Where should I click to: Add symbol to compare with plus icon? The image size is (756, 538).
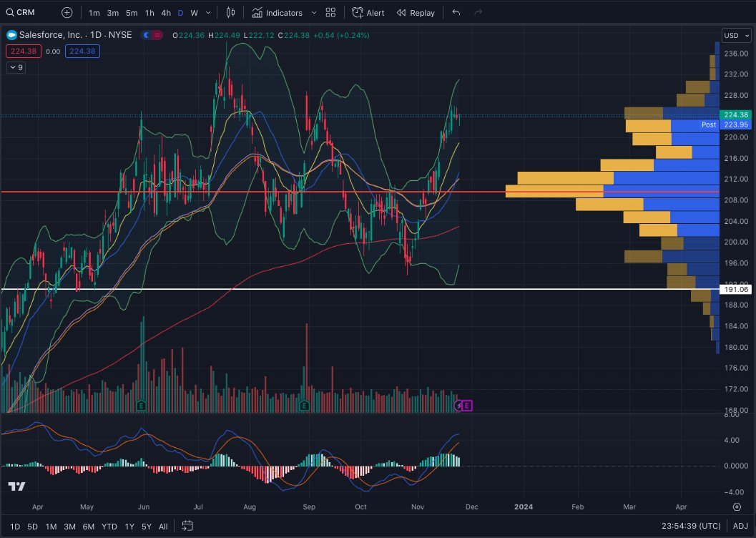point(67,13)
